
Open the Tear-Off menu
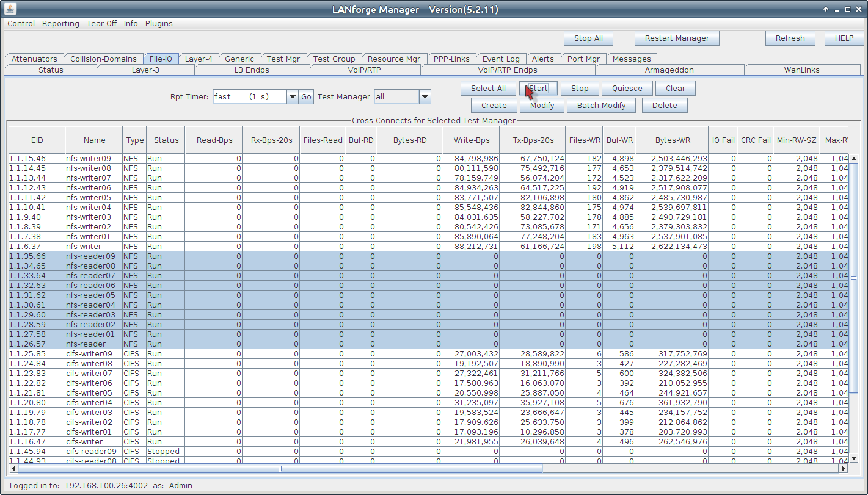(101, 24)
